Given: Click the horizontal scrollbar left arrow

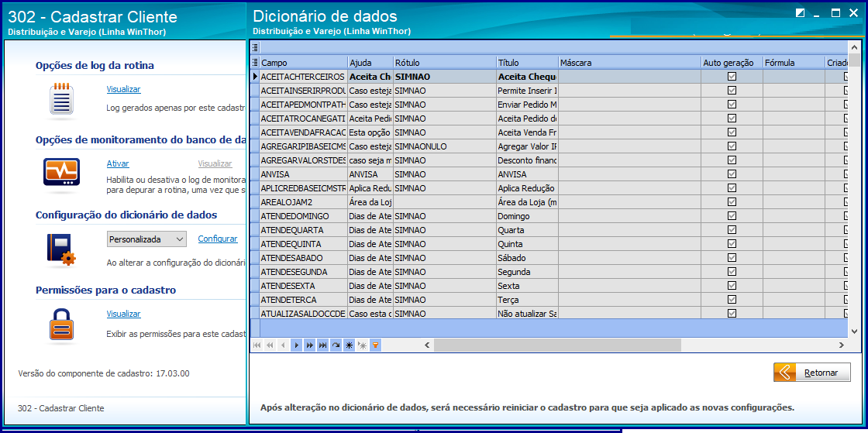Looking at the screenshot, I should tap(427, 345).
